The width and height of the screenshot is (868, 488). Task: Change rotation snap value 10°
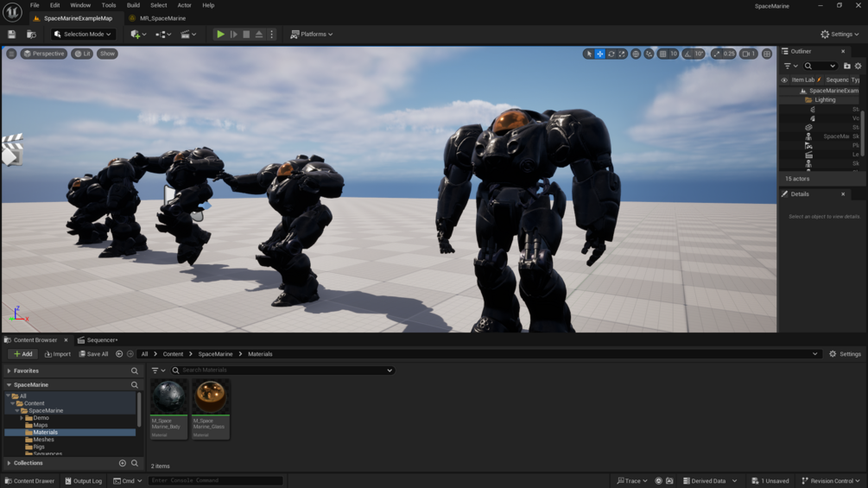[x=700, y=54]
